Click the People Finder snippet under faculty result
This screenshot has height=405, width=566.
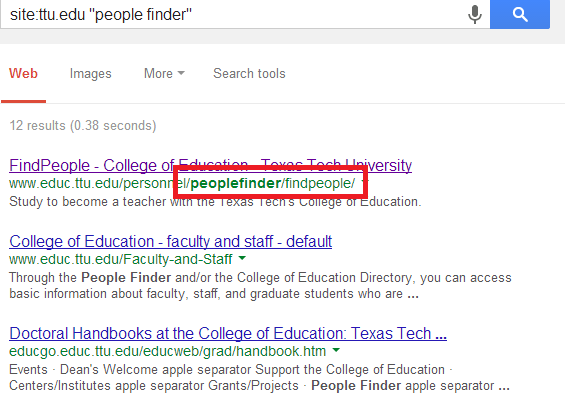[x=260, y=286]
